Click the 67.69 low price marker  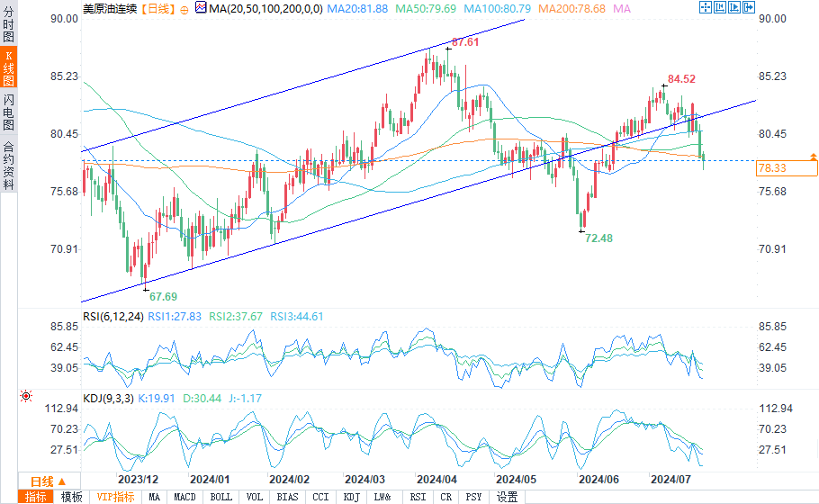(163, 297)
